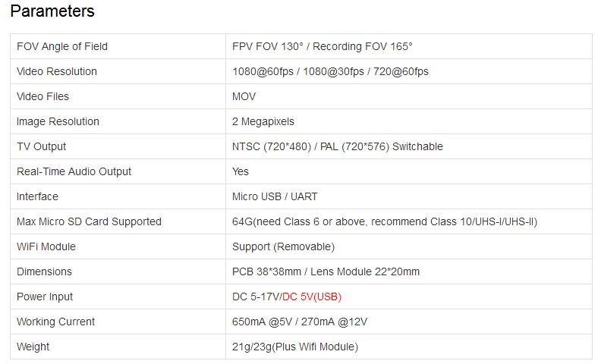The image size is (598, 364).
Task: Click the 2 Megapixels value
Action: pyautogui.click(x=263, y=121)
